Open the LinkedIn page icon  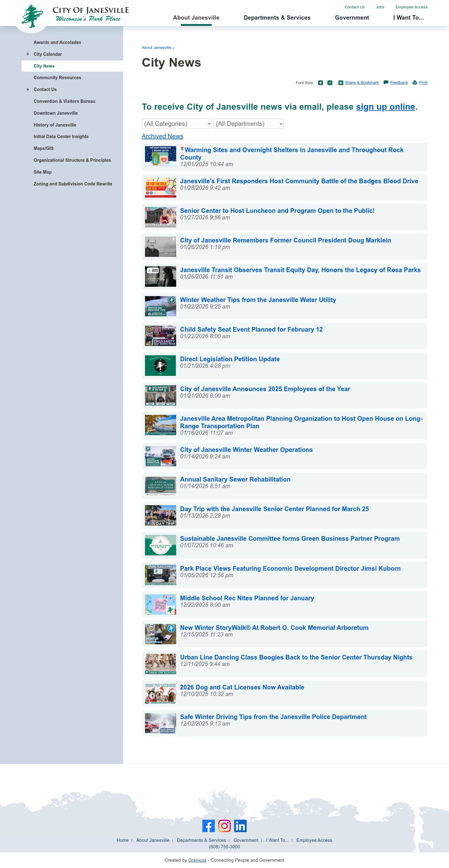tap(240, 826)
